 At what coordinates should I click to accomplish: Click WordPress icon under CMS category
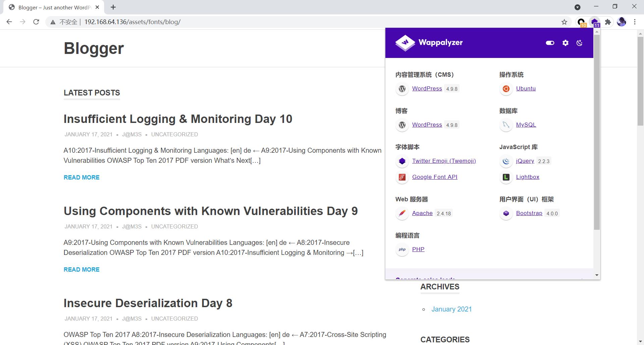[x=402, y=89]
